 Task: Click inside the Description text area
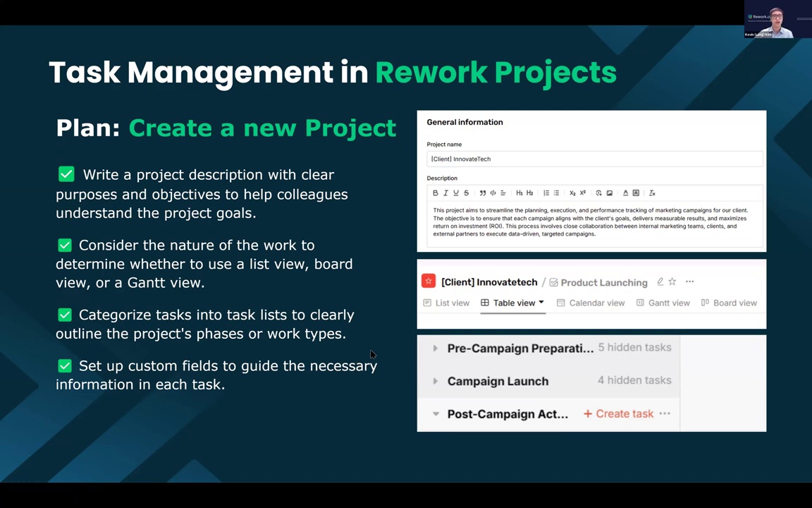(x=594, y=223)
